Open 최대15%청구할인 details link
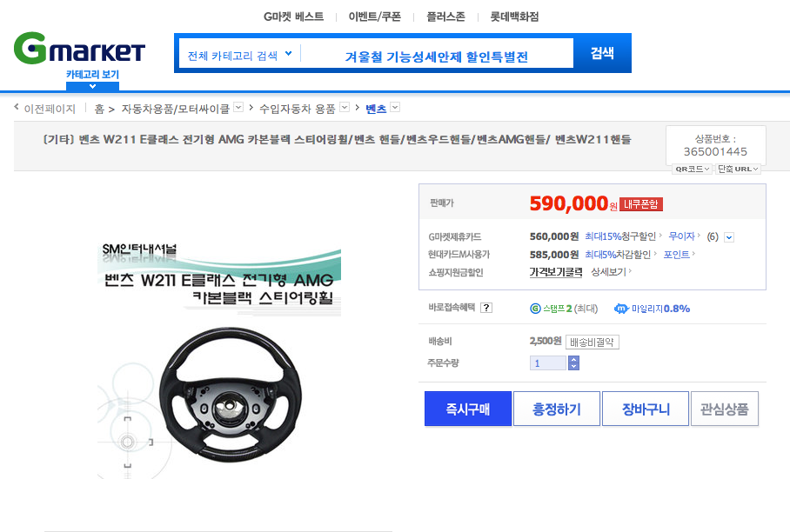The height and width of the screenshot is (532, 790). [x=623, y=236]
